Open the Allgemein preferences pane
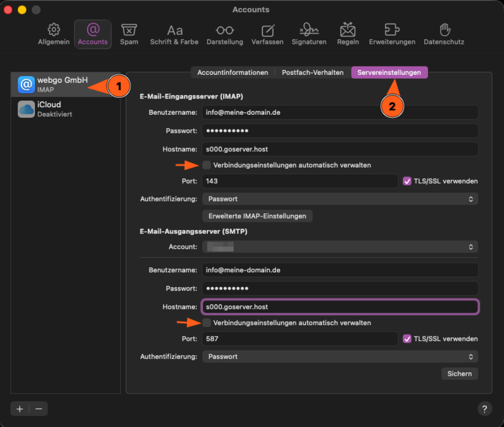The image size is (504, 427). coord(54,34)
